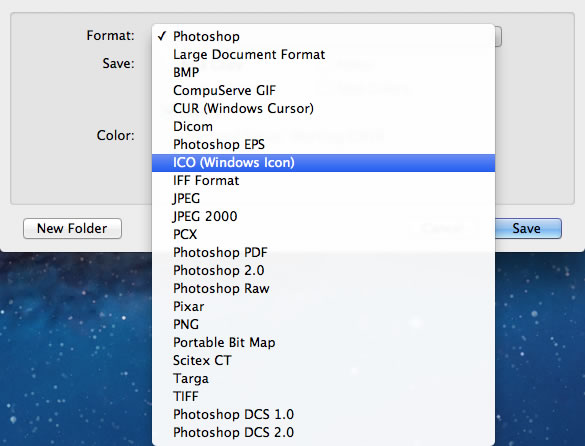Pick Pixar from the format menu

tap(323, 306)
